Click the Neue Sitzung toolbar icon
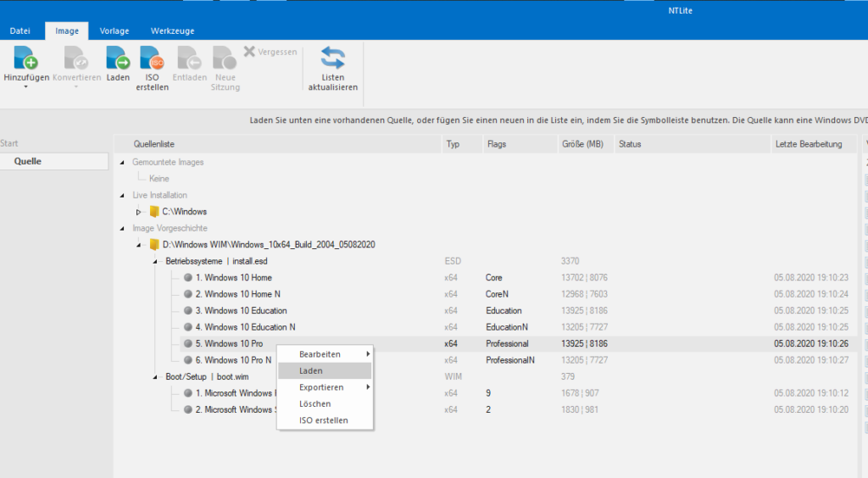 tap(225, 58)
